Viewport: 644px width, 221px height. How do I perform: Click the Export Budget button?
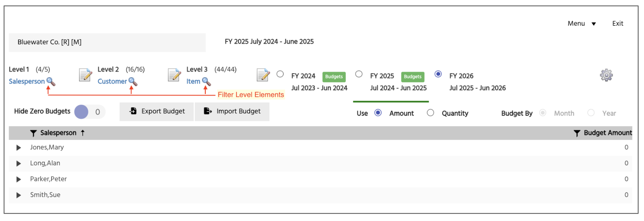click(156, 112)
